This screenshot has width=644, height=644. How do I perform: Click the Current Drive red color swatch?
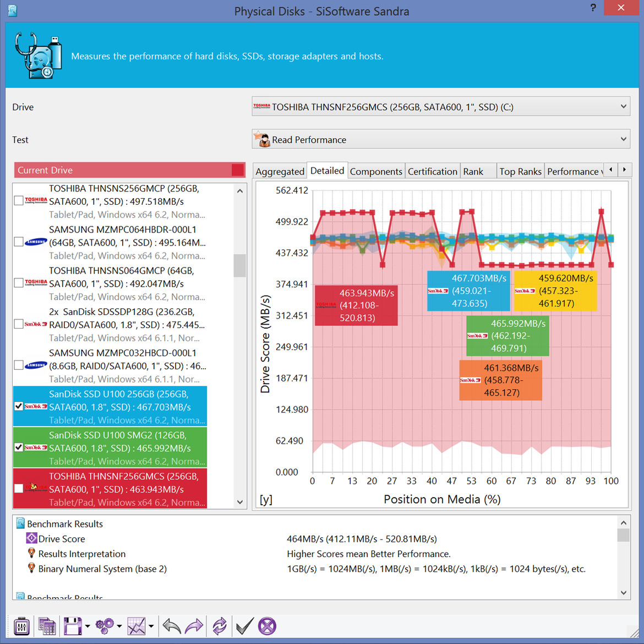tap(238, 170)
